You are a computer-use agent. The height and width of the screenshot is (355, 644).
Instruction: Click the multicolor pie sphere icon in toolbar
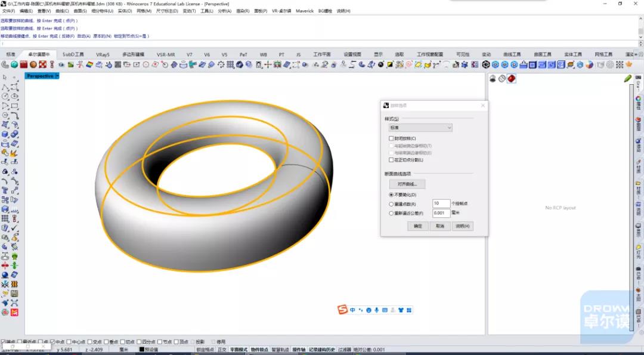(x=589, y=64)
